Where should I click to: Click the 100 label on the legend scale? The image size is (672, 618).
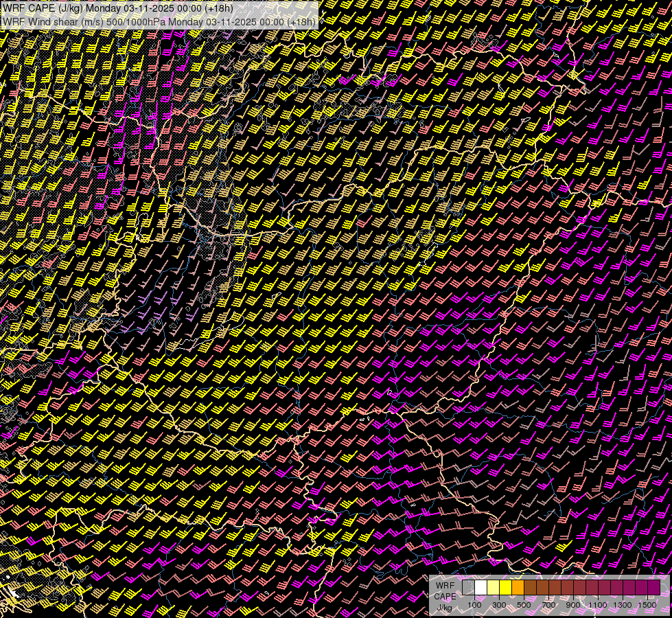pos(474,605)
